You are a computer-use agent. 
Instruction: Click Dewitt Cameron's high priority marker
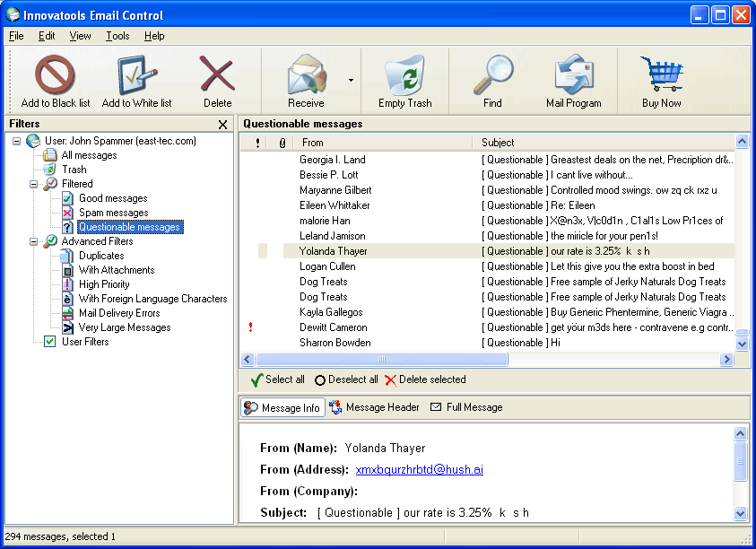[x=251, y=327]
